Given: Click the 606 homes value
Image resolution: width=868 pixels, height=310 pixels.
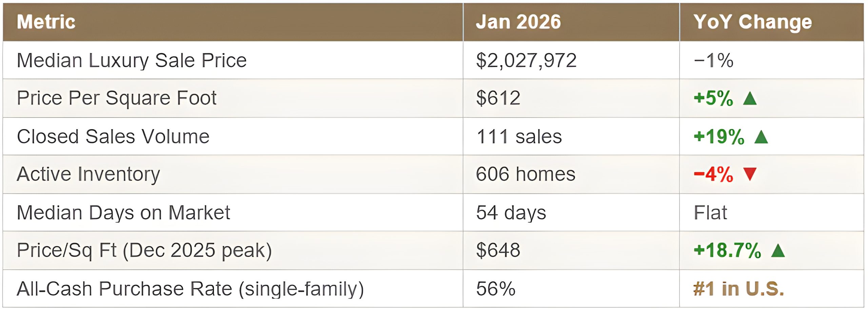Looking at the screenshot, I should tap(525, 174).
